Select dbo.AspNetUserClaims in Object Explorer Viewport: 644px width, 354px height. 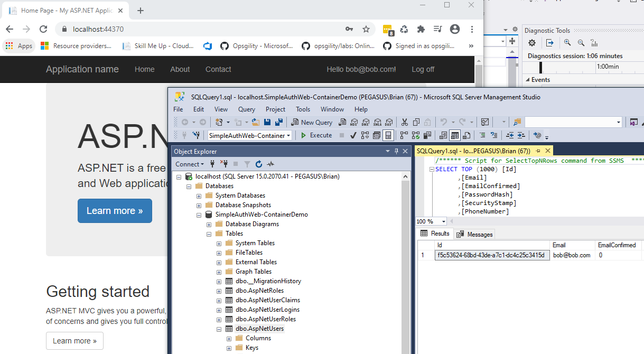tap(268, 300)
